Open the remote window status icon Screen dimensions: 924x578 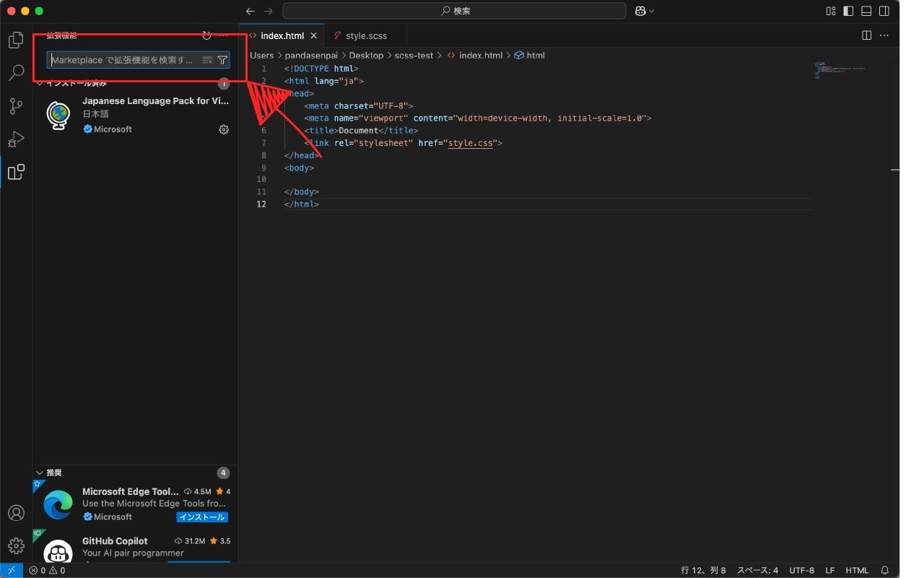12,570
